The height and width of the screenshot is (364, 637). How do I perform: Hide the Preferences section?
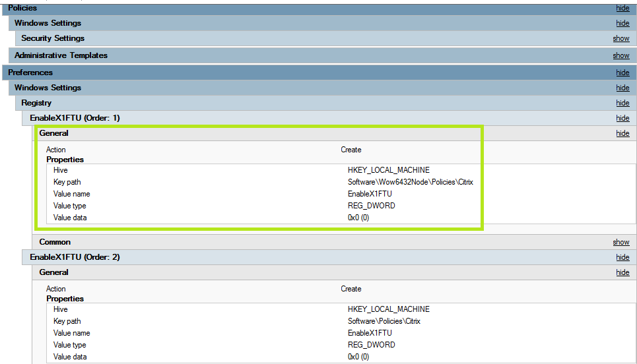[622, 73]
